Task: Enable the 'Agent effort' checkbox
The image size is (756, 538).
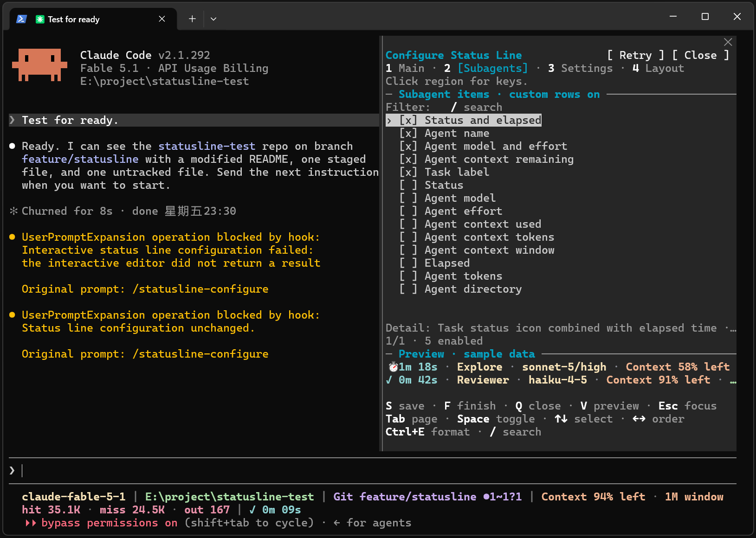Action: click(x=408, y=211)
